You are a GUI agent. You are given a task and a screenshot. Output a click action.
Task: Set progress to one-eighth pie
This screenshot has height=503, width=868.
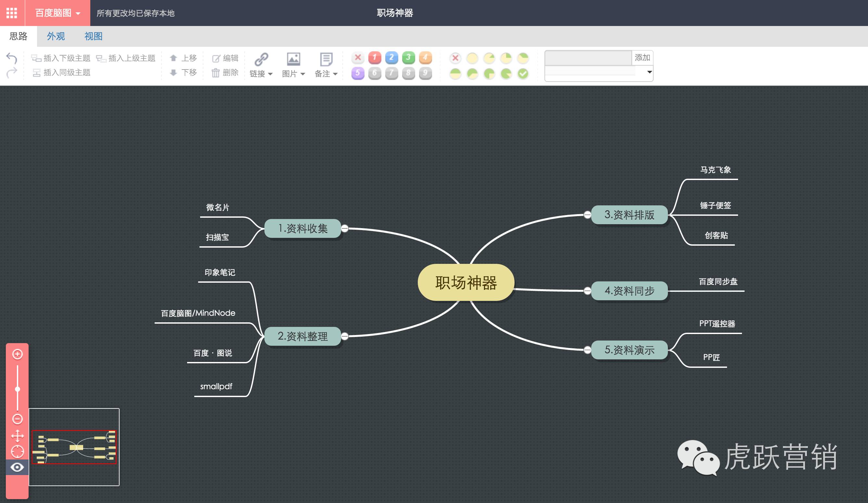489,58
